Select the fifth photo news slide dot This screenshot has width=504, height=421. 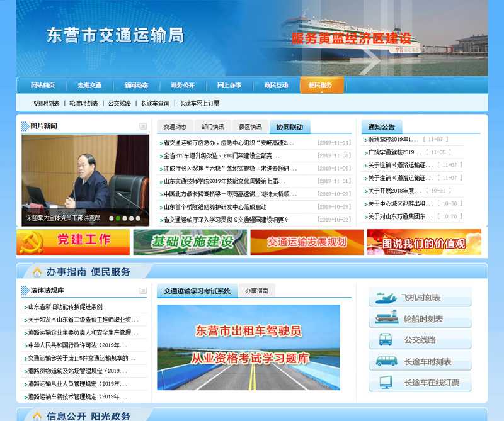pyautogui.click(x=138, y=218)
